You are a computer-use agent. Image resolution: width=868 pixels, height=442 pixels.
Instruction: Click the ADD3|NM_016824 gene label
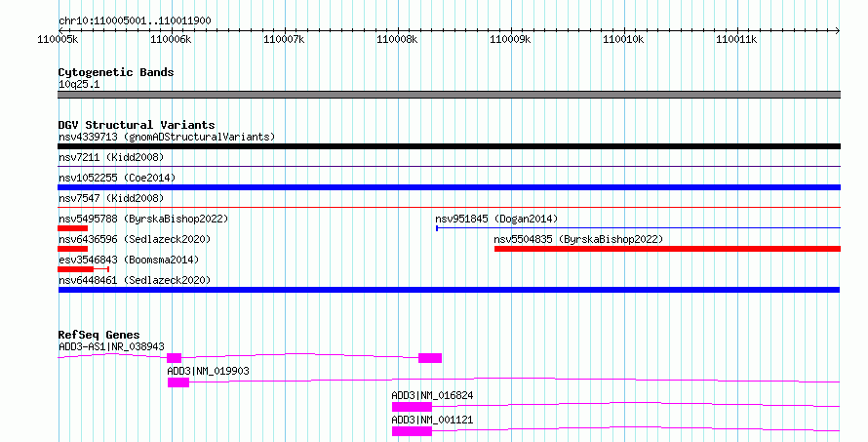coord(432,395)
